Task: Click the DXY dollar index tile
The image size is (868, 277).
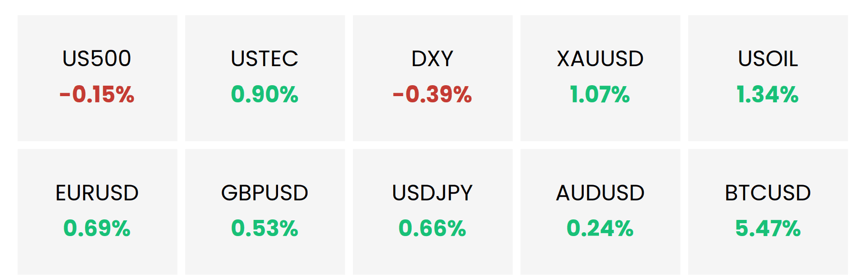Action: [x=432, y=78]
